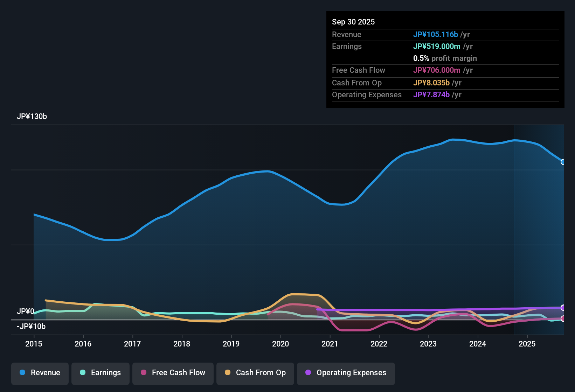Click the JP¥130b gridline label
Viewport: 575px width, 392px height.
pos(32,116)
